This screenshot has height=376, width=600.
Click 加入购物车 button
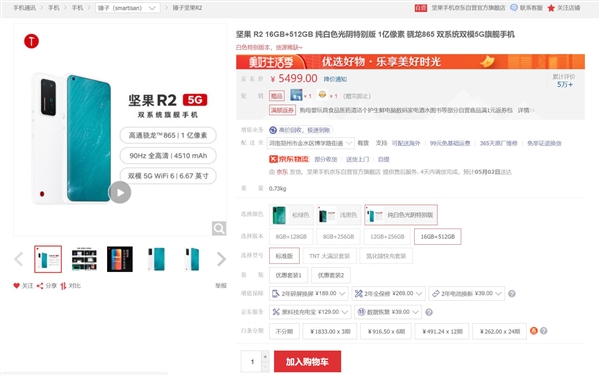click(x=307, y=361)
